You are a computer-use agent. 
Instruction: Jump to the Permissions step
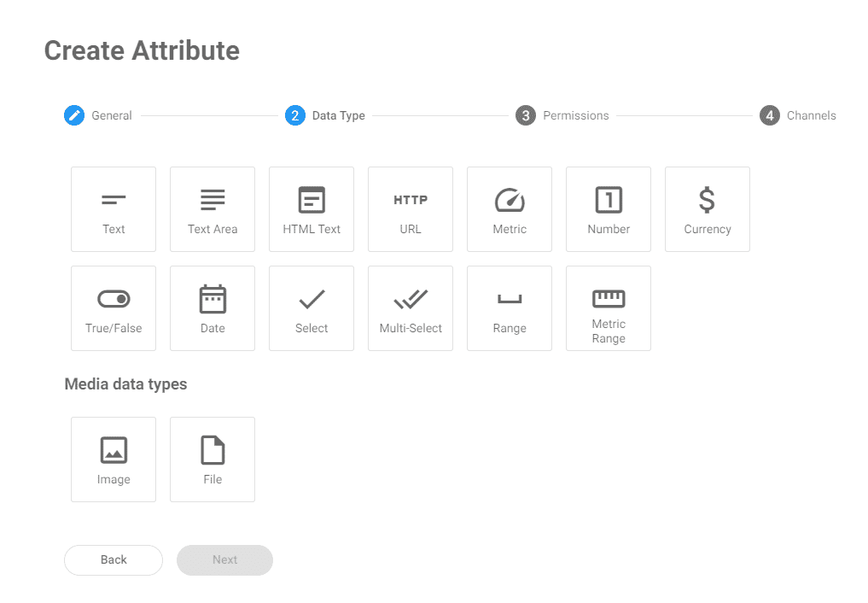[562, 115]
